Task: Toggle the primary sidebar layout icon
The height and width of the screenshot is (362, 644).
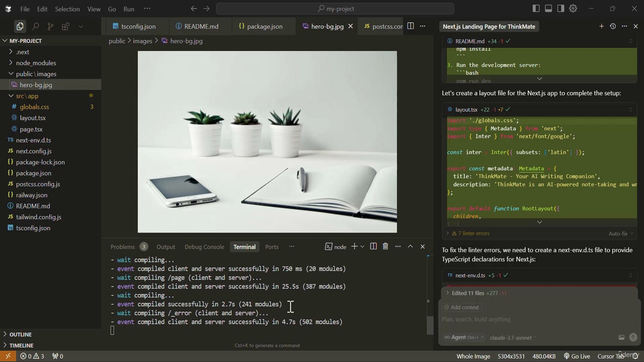Action: (536, 9)
